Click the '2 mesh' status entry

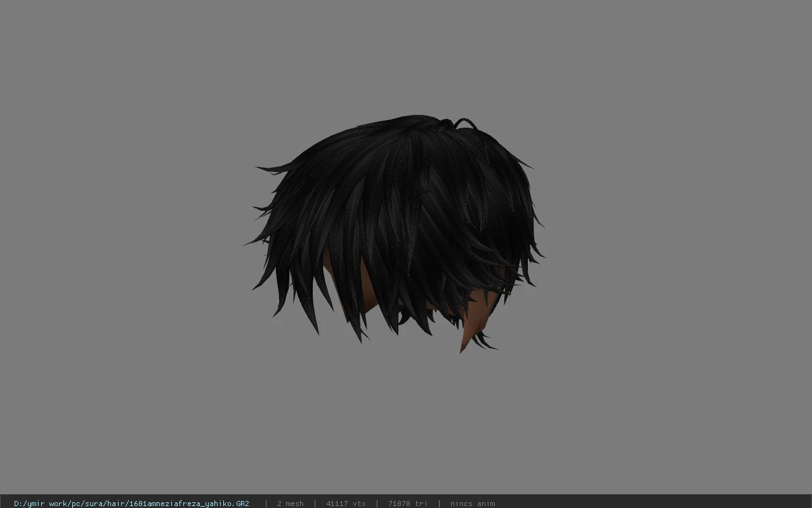pos(290,504)
